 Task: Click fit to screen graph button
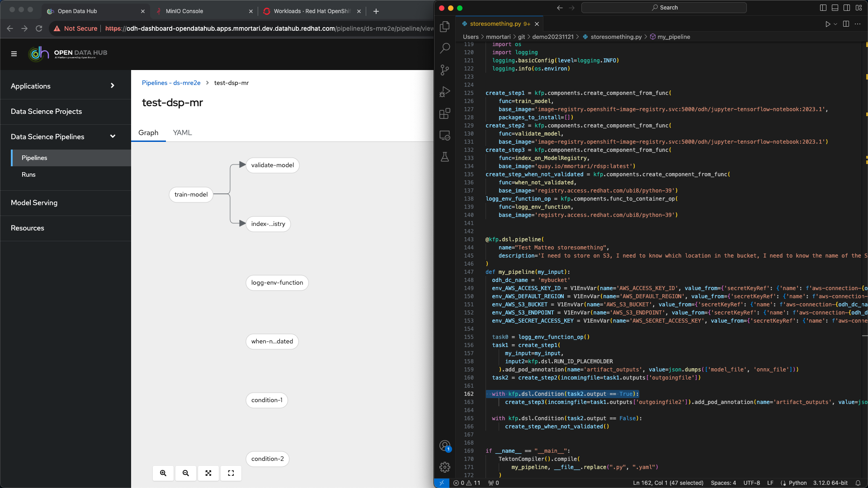click(x=208, y=473)
